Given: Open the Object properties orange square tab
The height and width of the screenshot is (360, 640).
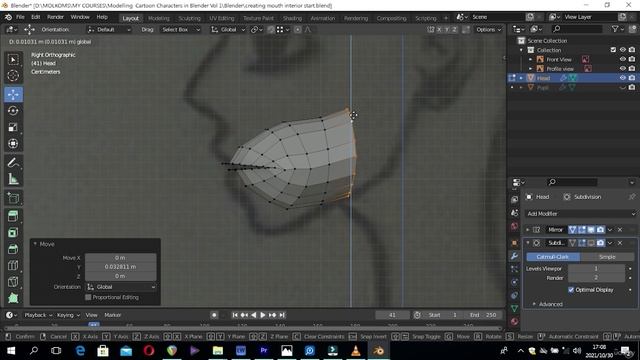Looking at the screenshot, I should pyautogui.click(x=514, y=243).
